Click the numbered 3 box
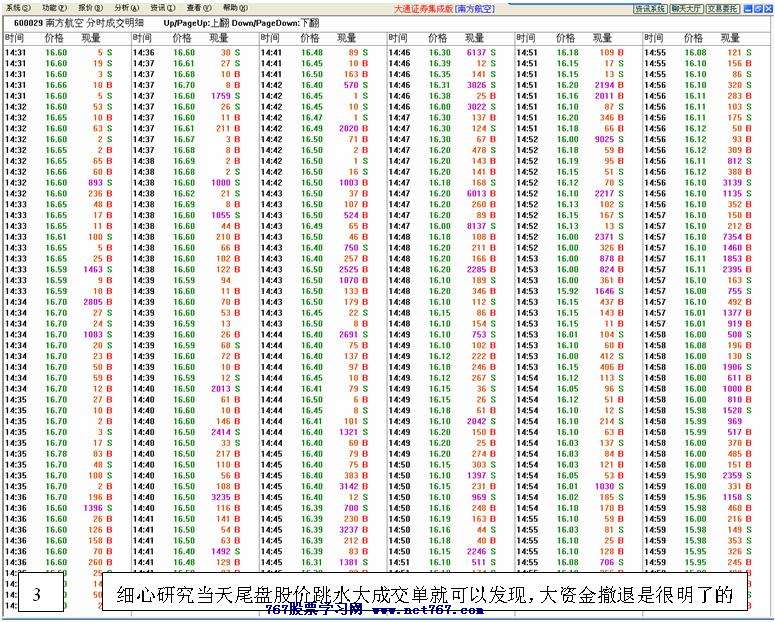This screenshot has height=622, width=775. (36, 594)
